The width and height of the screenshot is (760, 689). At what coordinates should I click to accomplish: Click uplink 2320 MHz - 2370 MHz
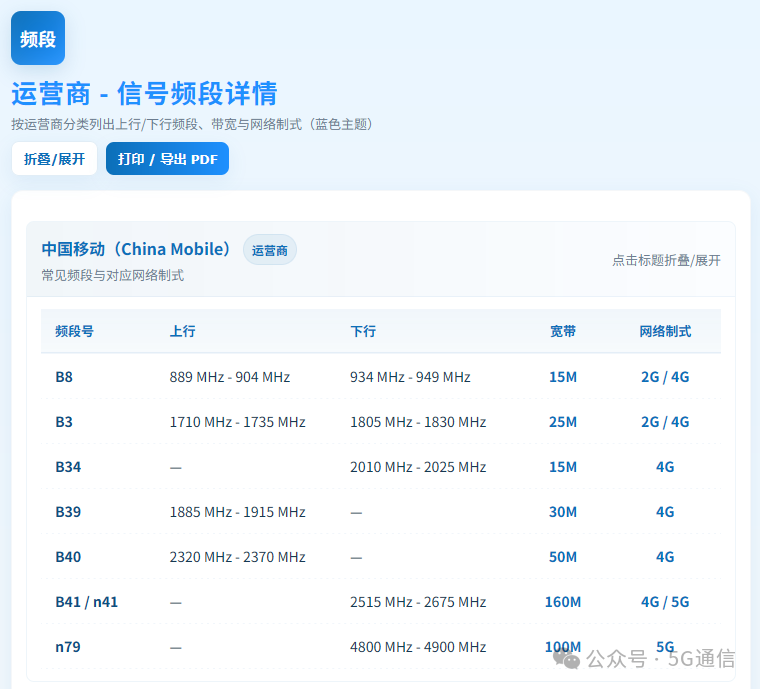click(x=238, y=557)
